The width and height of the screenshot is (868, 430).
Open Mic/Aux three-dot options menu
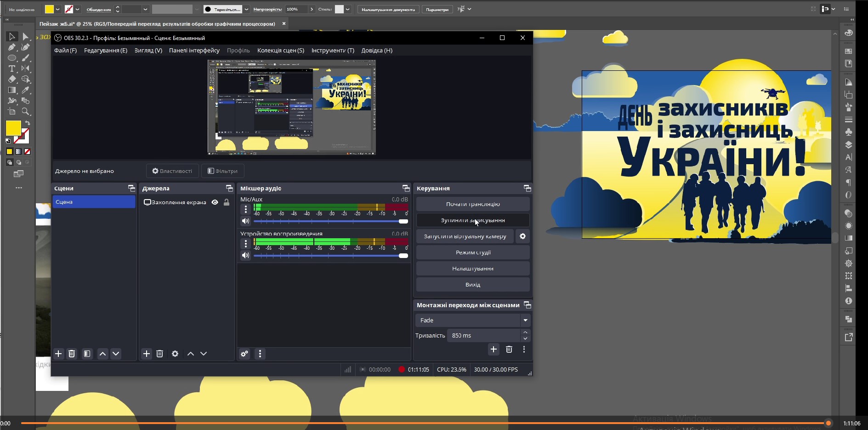[x=246, y=209]
